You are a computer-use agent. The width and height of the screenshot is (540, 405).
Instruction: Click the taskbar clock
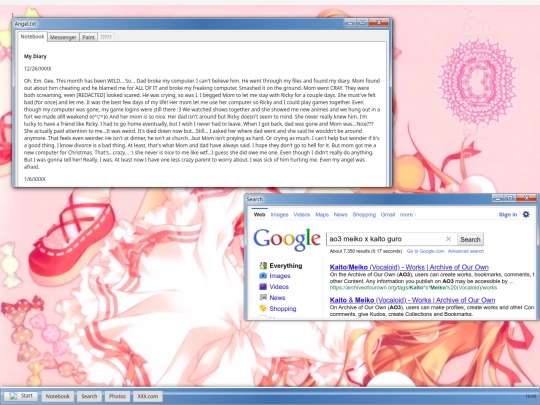pos(531,396)
